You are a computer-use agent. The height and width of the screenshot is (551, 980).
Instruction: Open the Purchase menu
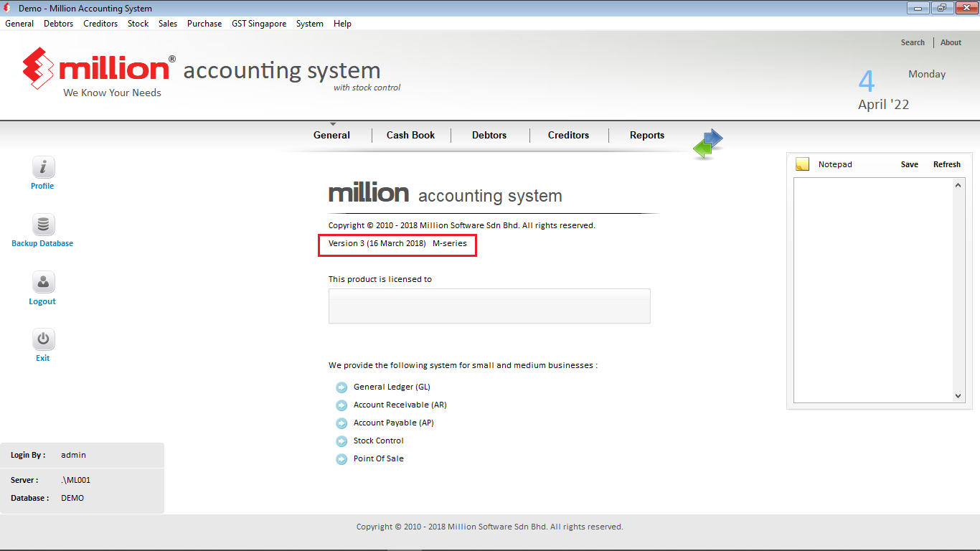(204, 24)
